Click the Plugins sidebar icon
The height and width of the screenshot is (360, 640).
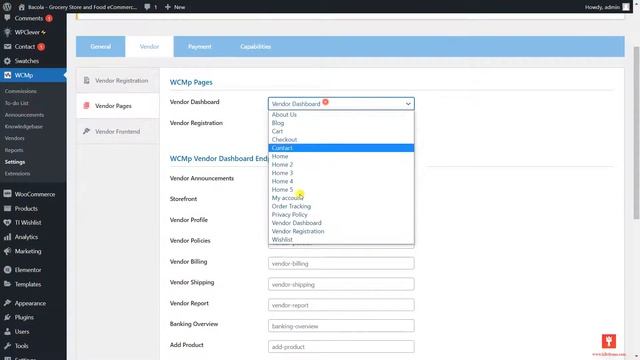pos(7,317)
